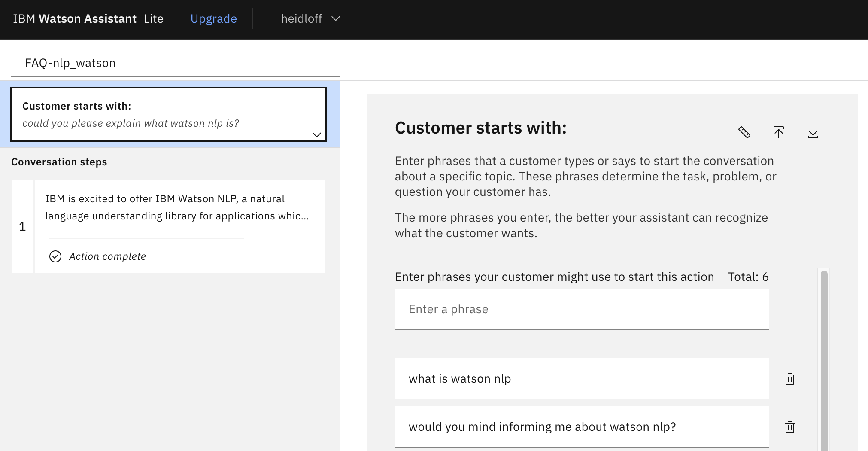
Task: Delete the what is watson nlp phrase
Action: [x=790, y=379]
